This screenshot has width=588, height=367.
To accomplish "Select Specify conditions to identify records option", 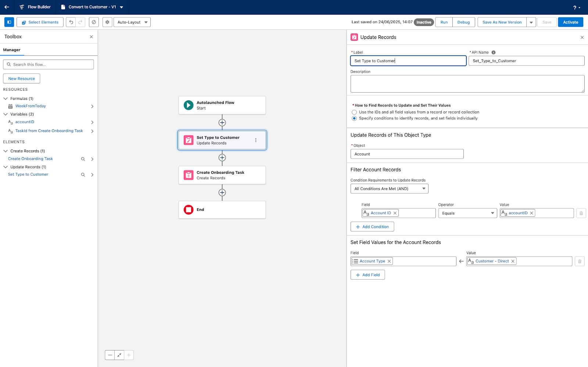I will (354, 118).
